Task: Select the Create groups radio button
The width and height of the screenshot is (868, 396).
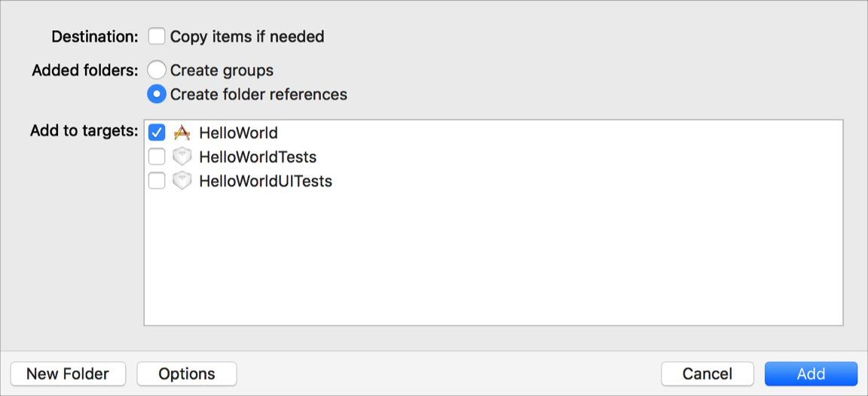Action: pos(157,70)
